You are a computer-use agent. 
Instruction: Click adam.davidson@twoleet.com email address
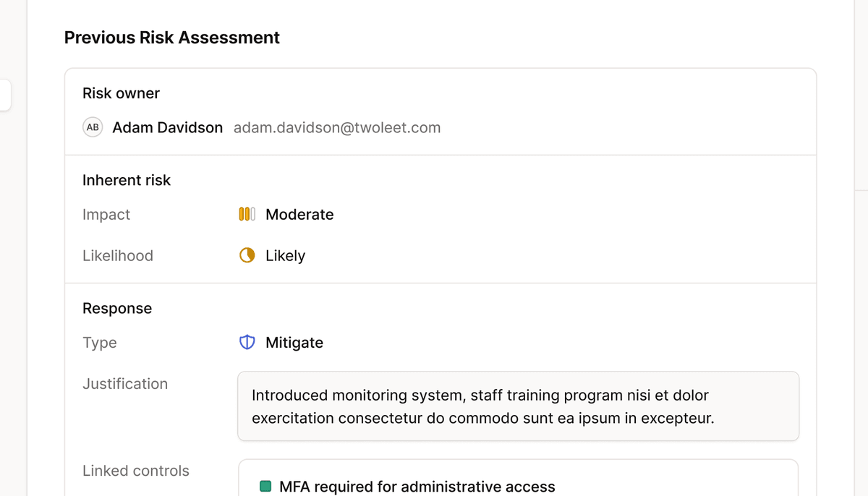[x=337, y=128]
